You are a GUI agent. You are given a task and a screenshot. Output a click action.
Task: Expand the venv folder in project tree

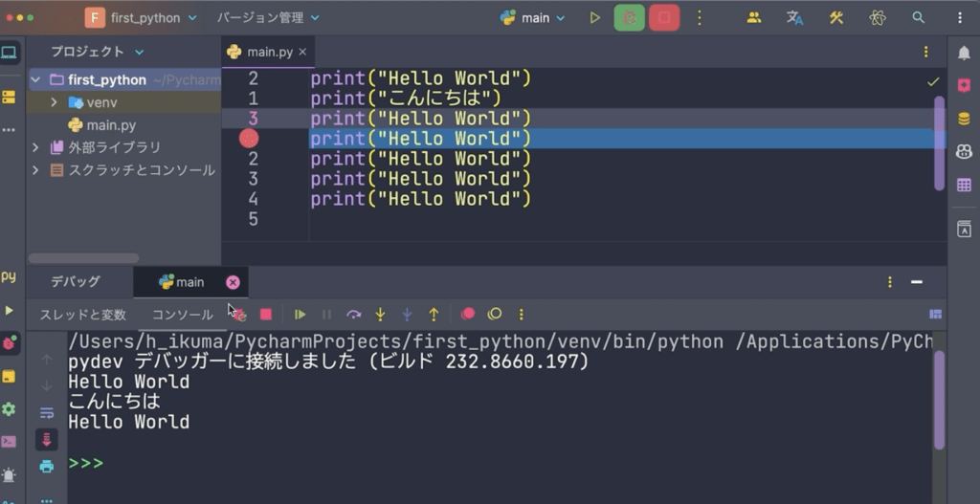coord(54,102)
